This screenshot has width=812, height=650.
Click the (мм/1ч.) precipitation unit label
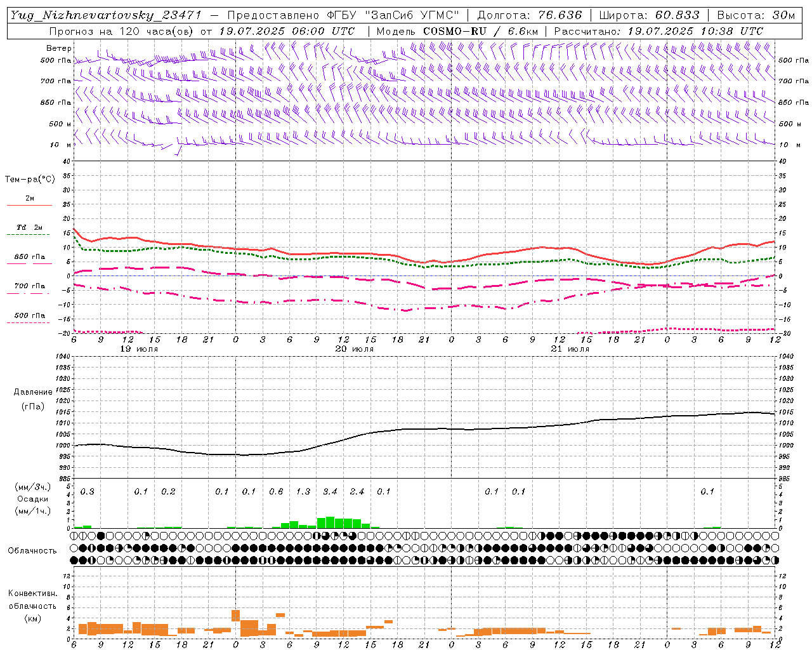pyautogui.click(x=33, y=511)
